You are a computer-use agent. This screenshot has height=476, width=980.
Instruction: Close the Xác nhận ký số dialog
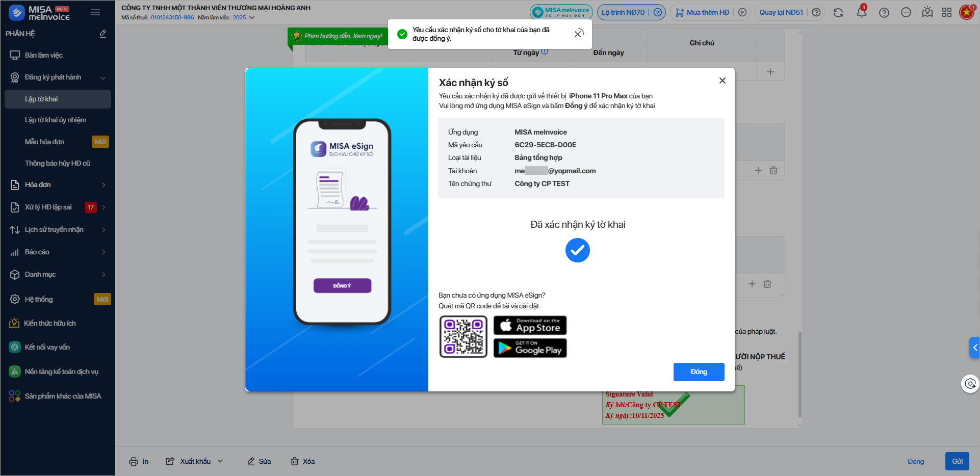(722, 81)
